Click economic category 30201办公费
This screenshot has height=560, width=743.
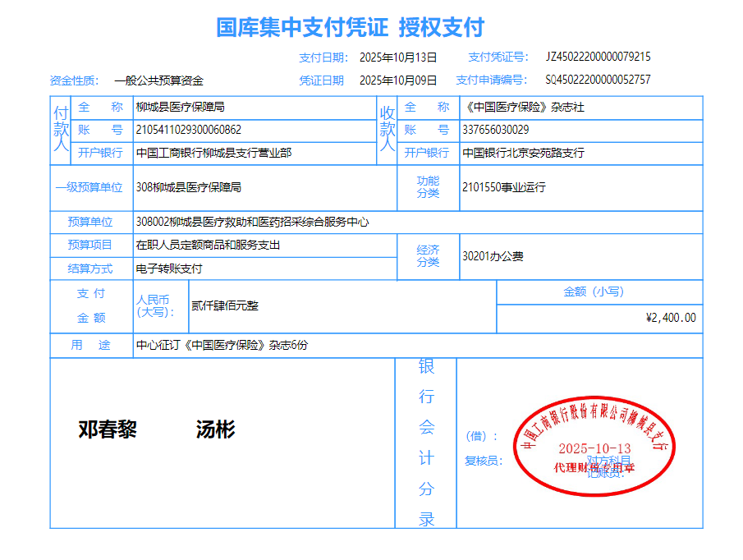tap(493, 256)
